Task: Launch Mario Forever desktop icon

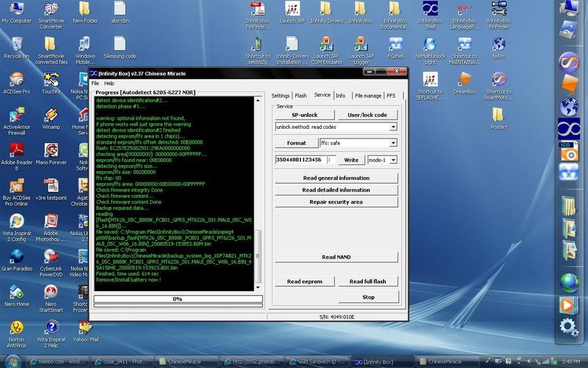Action: pos(51,154)
